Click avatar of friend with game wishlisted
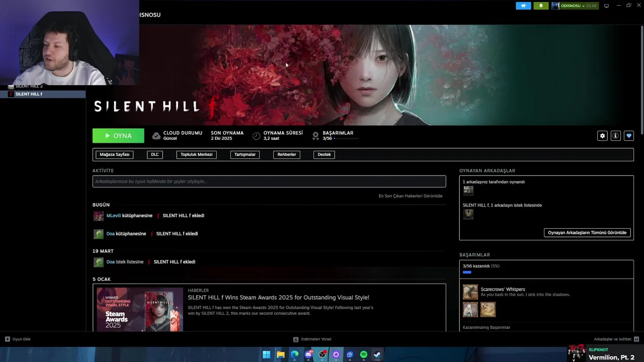This screenshot has height=362, width=644. (468, 214)
